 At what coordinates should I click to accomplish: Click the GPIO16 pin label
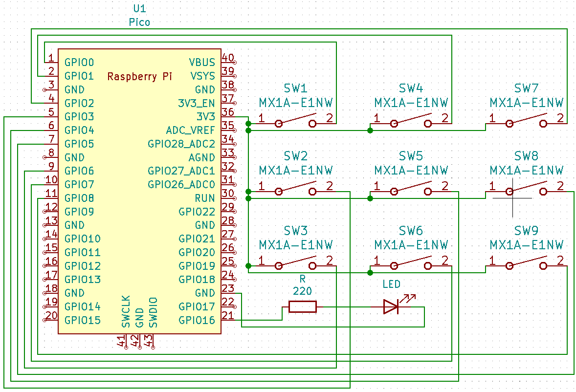click(197, 321)
